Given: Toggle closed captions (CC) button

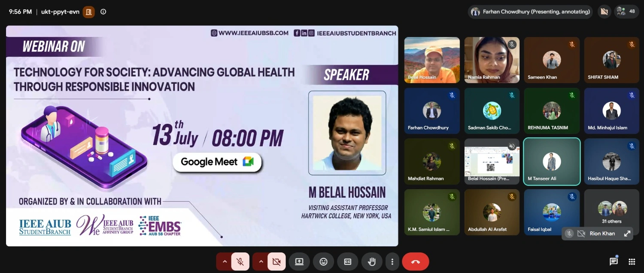Looking at the screenshot, I should [348, 261].
